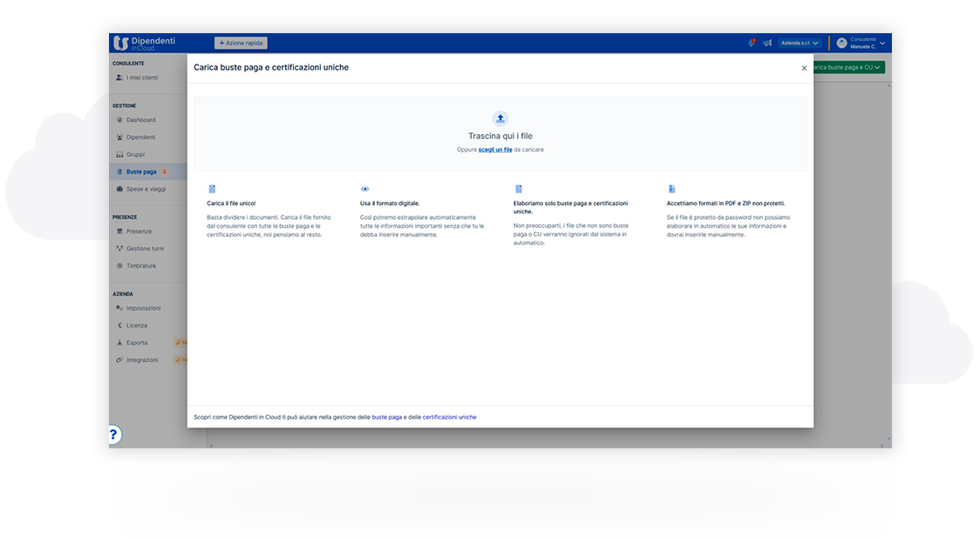The height and width of the screenshot is (539, 980).
Task: Select Buste paga in the sidebar
Action: (x=141, y=171)
